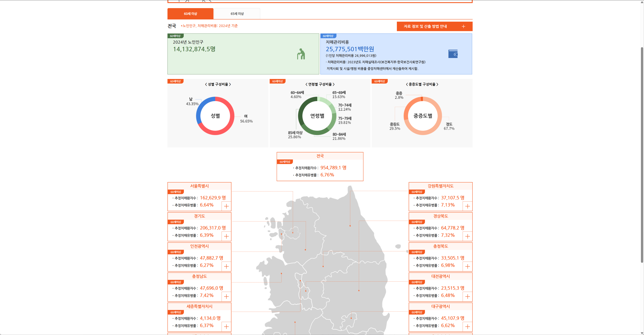The height and width of the screenshot is (335, 644).
Task: Open 충청북도 details with plus icon
Action: point(468,266)
